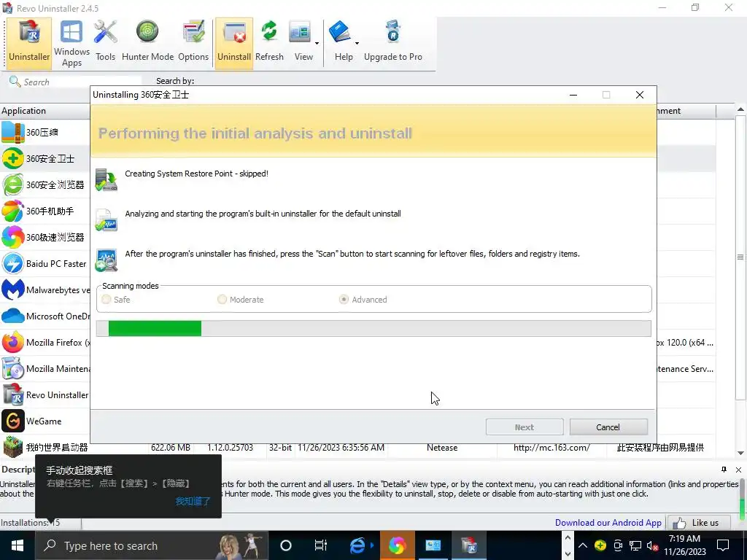
Task: Open 360 speed browser on taskbar
Action: coord(396,545)
